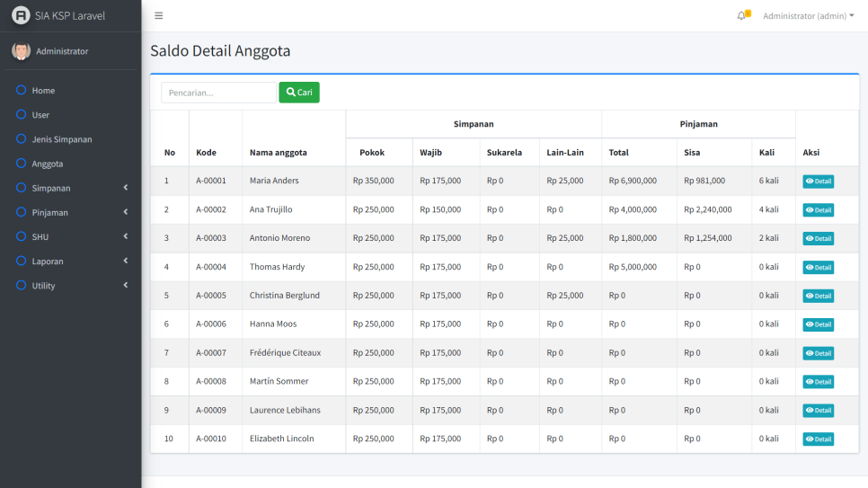View detail for Elizabeth Lincoln
This screenshot has height=488, width=868.
coord(819,439)
